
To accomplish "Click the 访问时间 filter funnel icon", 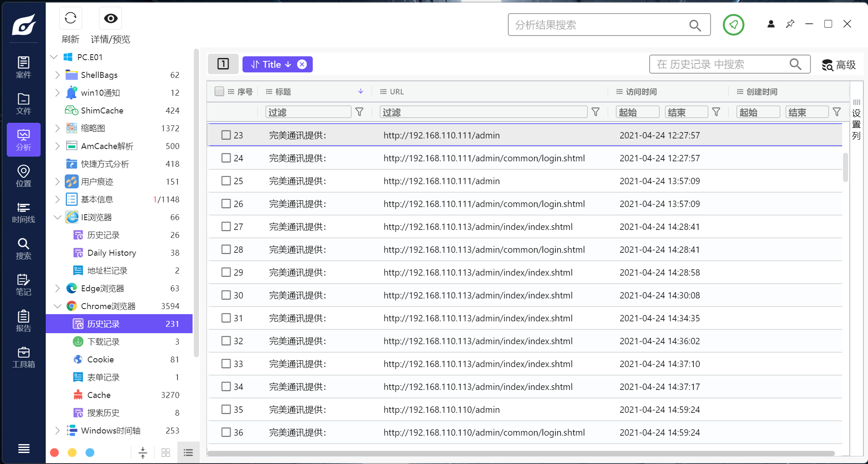I will pos(716,112).
